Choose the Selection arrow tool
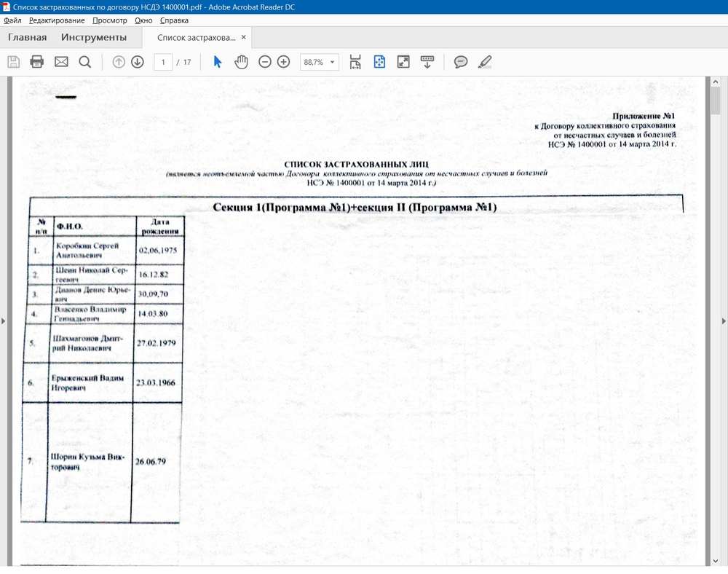The height and width of the screenshot is (574, 728). 217,62
